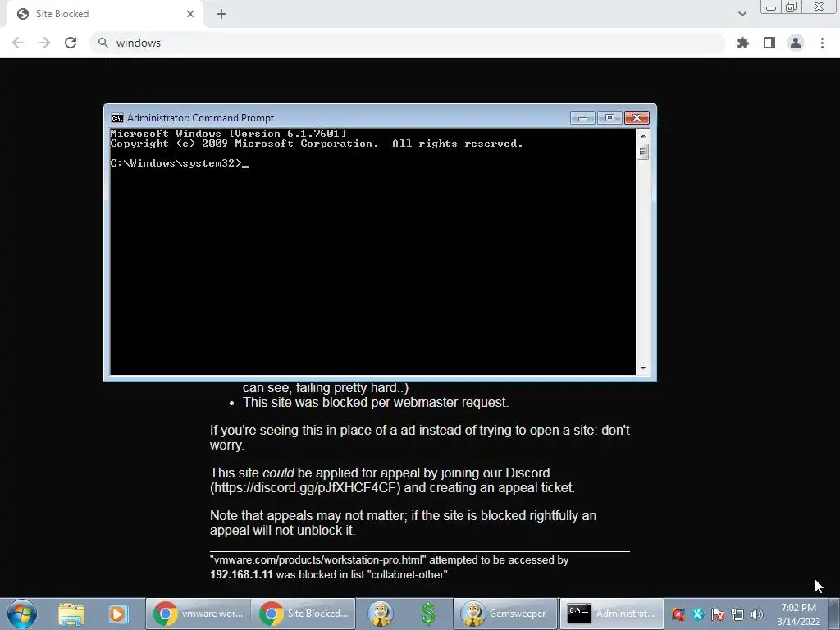Go back in Chrome history
The height and width of the screenshot is (630, 840).
coord(18,43)
